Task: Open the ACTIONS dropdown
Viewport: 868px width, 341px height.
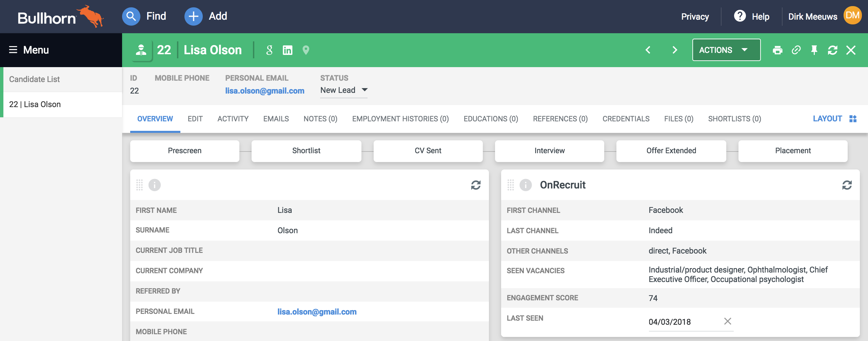Action: point(726,50)
